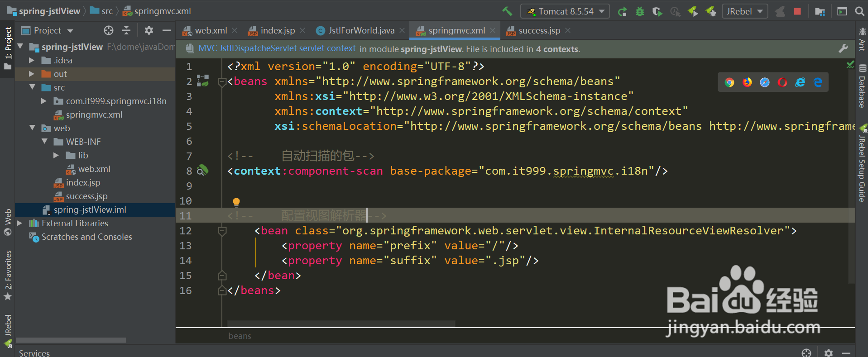Screen dimensions: 868x357
Task: Click locate opened file target icon
Action: pyautogui.click(x=109, y=30)
